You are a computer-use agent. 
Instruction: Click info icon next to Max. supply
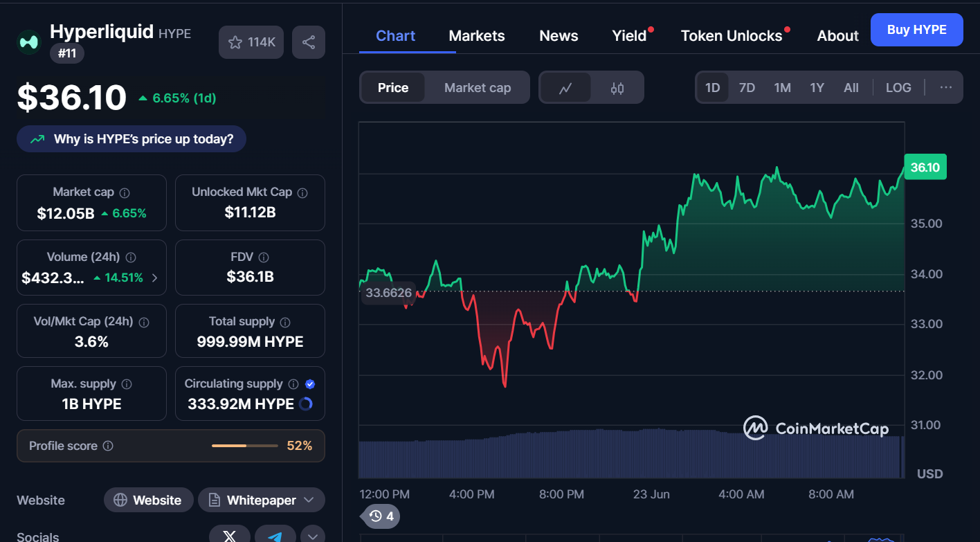[x=127, y=384]
